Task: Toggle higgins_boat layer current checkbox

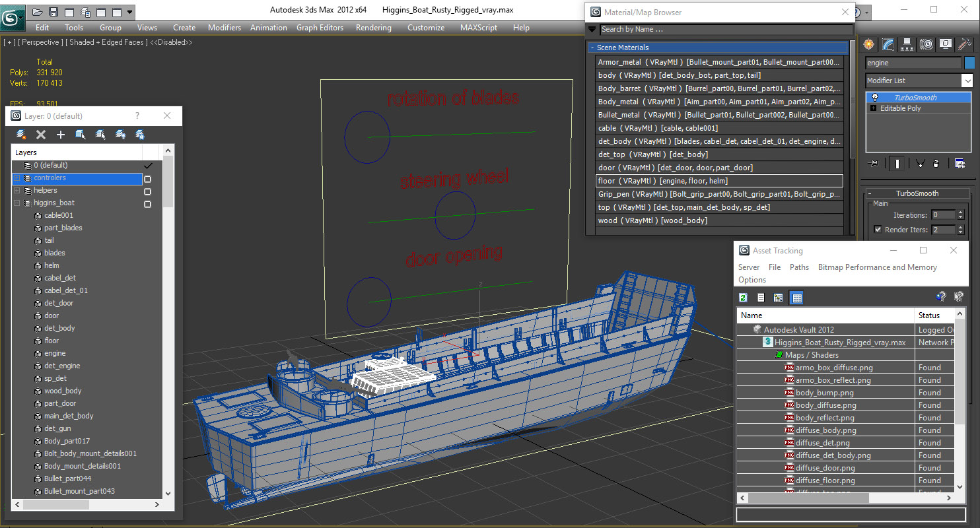Action: 148,204
